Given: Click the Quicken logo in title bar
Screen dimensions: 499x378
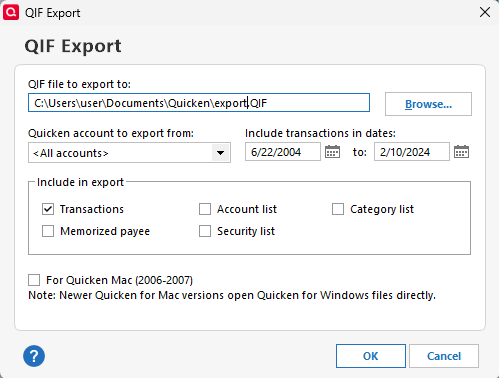Looking at the screenshot, I should click(x=11, y=12).
